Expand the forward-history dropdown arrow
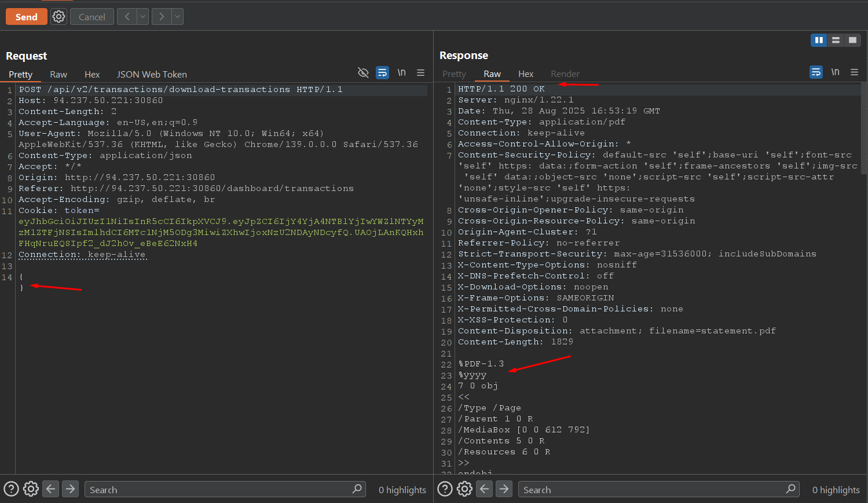This screenshot has height=503, width=868. point(178,17)
